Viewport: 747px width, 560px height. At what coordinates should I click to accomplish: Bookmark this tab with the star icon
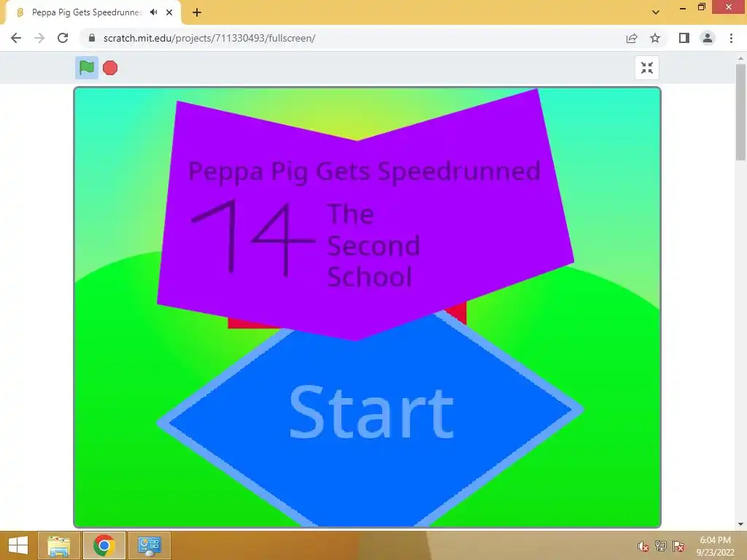point(655,38)
